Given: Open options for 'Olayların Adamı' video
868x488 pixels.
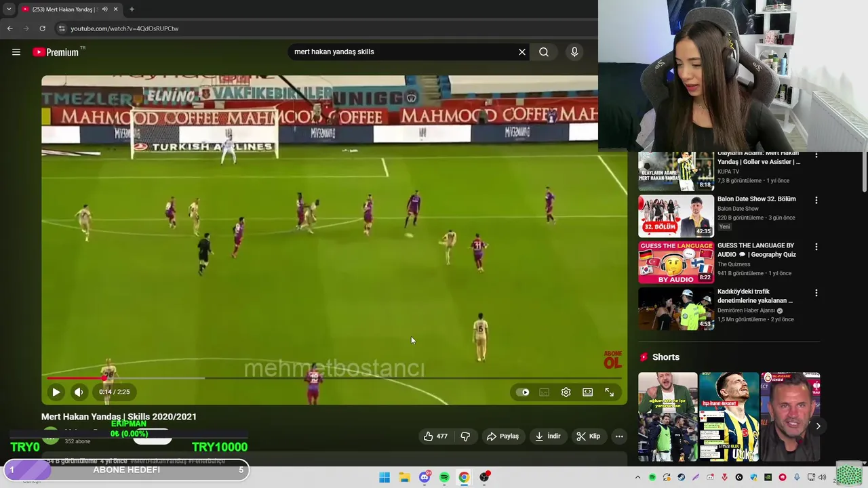Looking at the screenshot, I should (816, 155).
